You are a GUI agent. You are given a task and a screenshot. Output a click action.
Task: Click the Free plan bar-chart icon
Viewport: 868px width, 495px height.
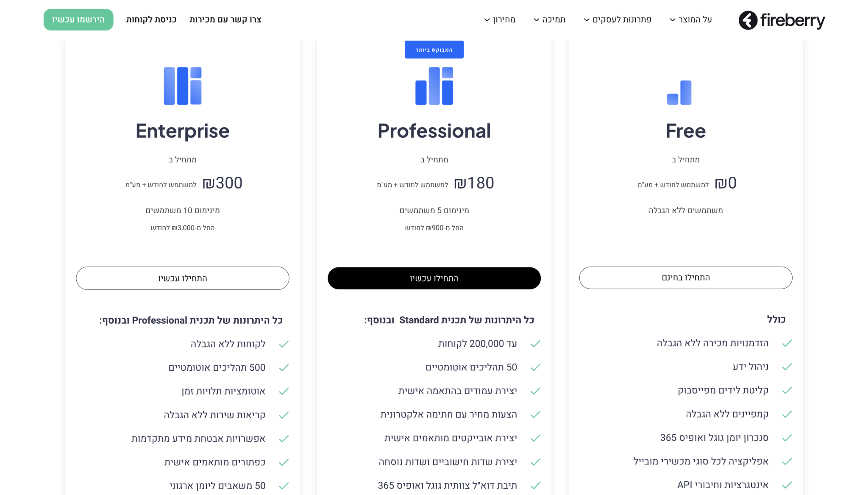tap(679, 92)
